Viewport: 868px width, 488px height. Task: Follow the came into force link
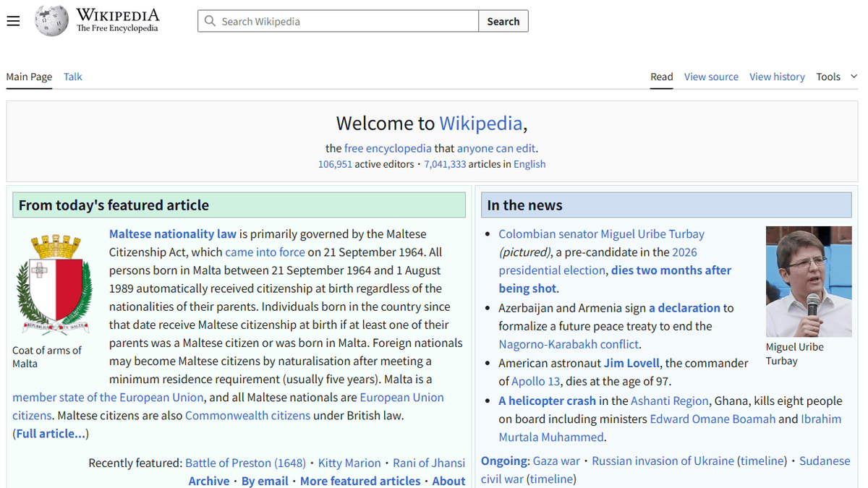[265, 252]
